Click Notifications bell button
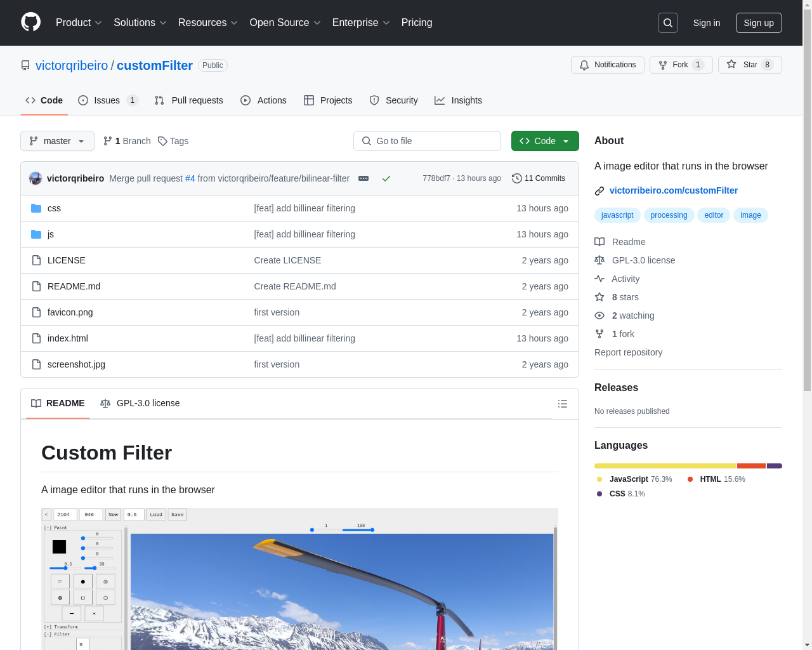Image resolution: width=812 pixels, height=650 pixels. [x=608, y=65]
